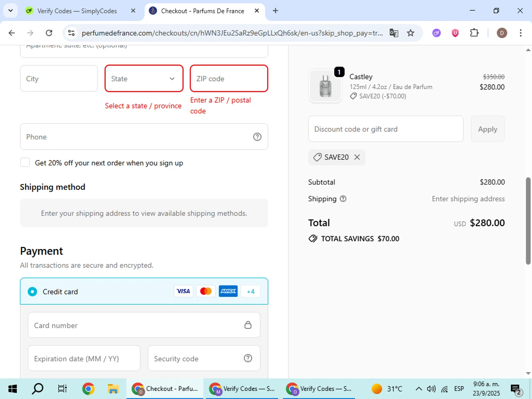Viewport: 532px width, 399px height.
Task: Open File Explorer from the taskbar
Action: coord(113,389)
